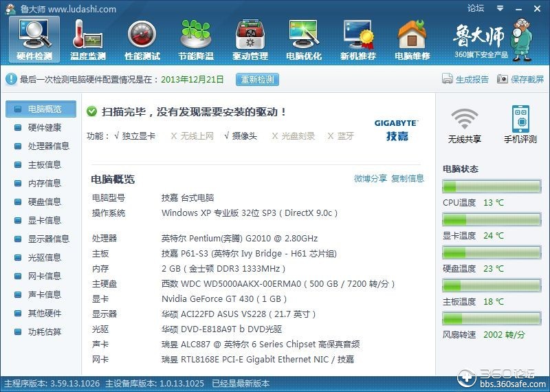
Task: Click the GIGABYTE 技嘉 brand logo
Action: tap(397, 130)
